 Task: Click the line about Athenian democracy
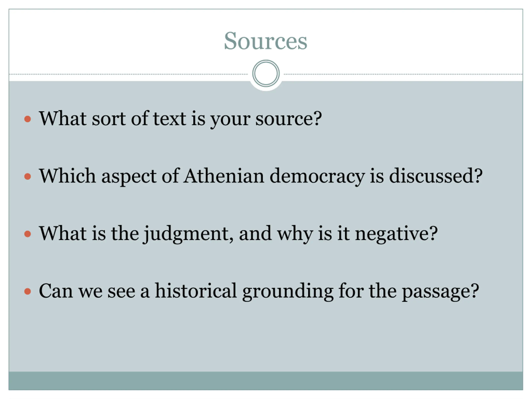pyautogui.click(x=261, y=176)
